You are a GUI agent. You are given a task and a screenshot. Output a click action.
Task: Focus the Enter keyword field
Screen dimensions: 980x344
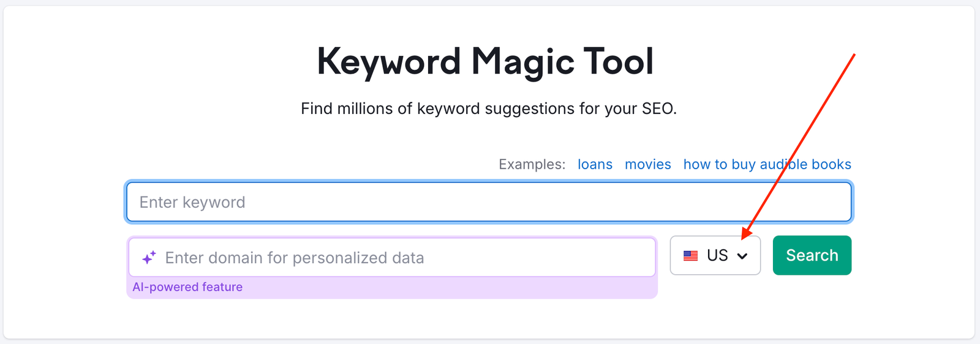489,202
